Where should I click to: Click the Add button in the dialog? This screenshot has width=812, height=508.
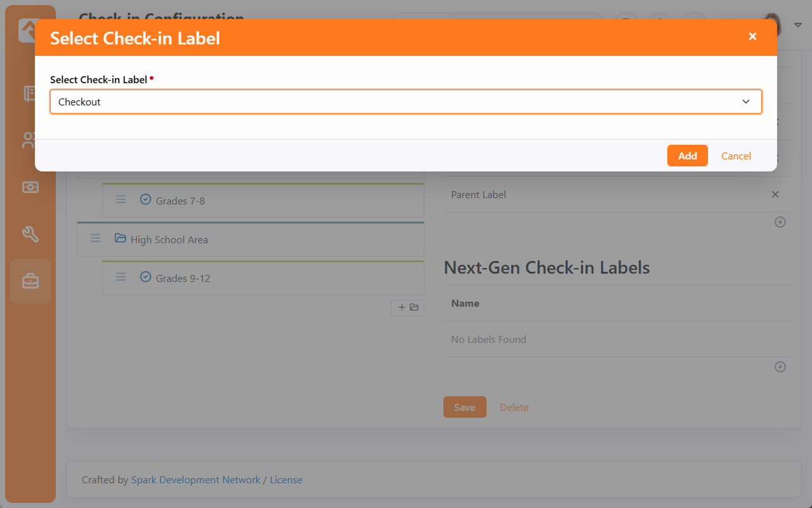[x=687, y=156]
